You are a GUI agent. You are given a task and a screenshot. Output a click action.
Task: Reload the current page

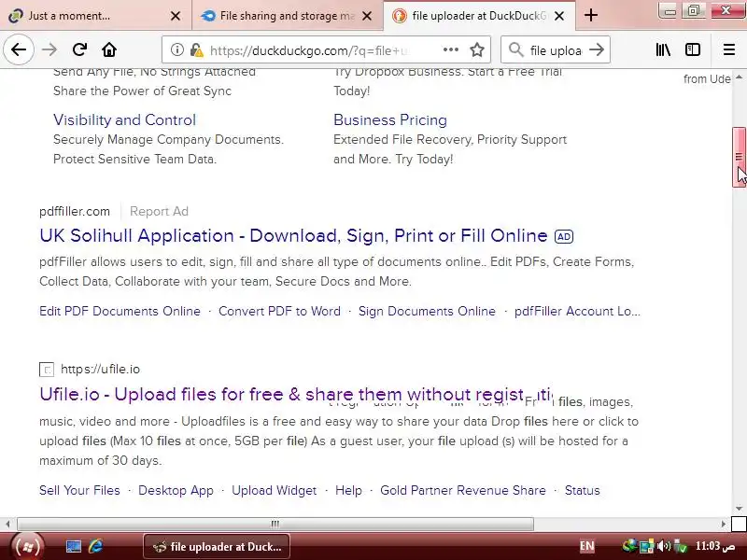[79, 49]
